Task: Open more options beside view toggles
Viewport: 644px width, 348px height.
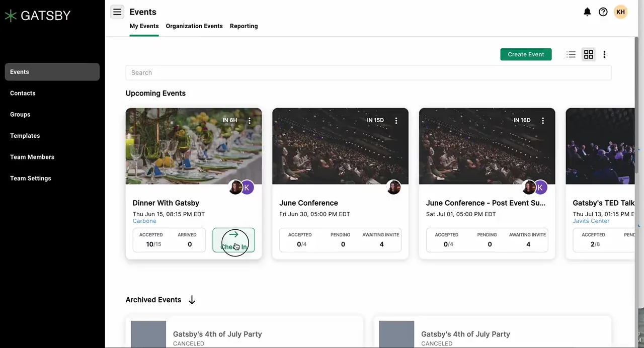Action: point(604,54)
